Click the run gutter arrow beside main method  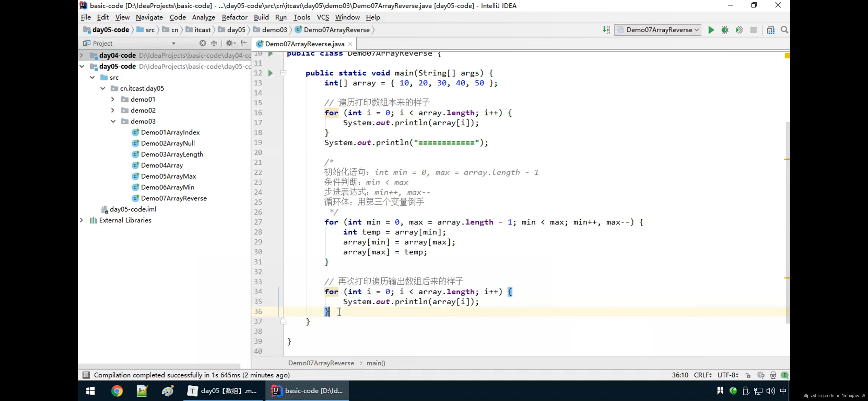[270, 73]
